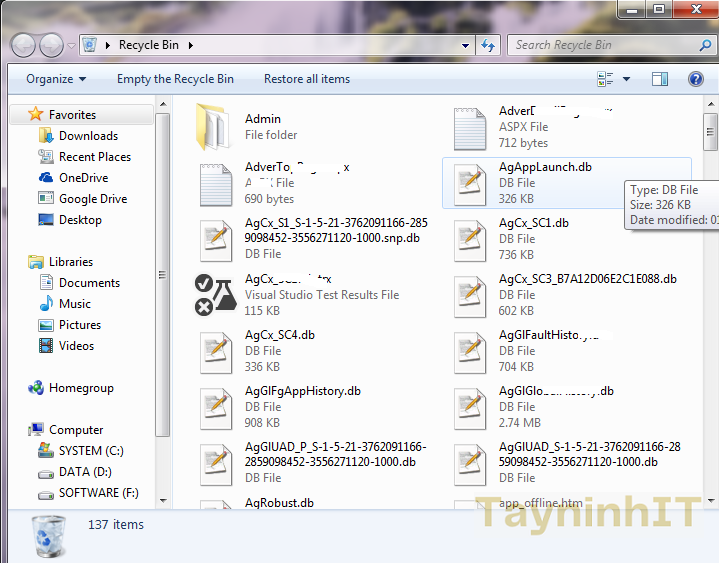719x563 pixels.
Task: Expand the view options dropdown arrow
Action: 627,79
